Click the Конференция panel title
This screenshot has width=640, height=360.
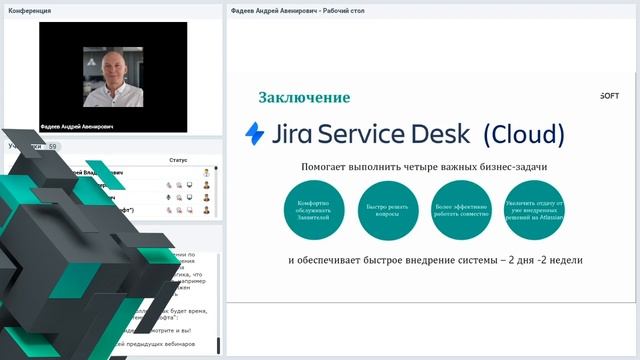[x=30, y=11]
